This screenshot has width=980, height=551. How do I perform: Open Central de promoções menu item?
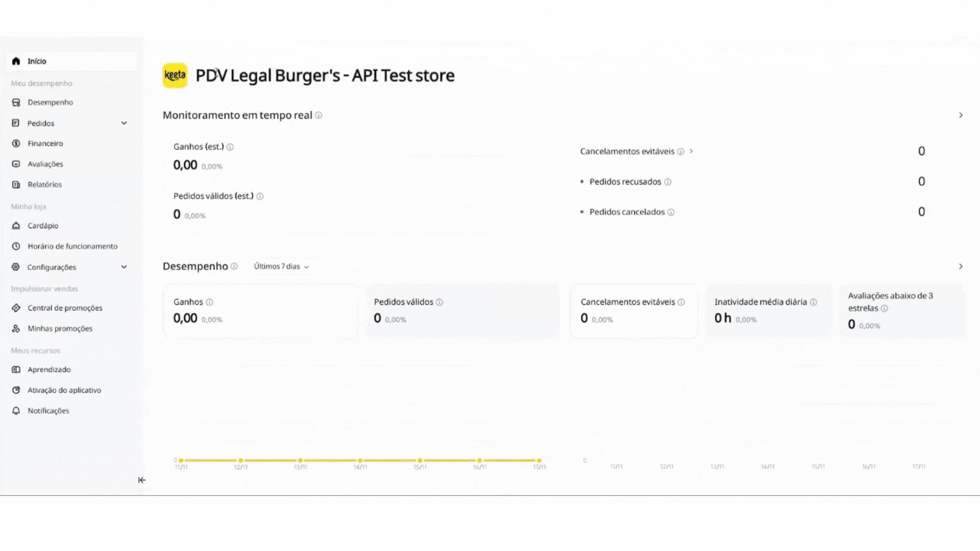pos(65,308)
